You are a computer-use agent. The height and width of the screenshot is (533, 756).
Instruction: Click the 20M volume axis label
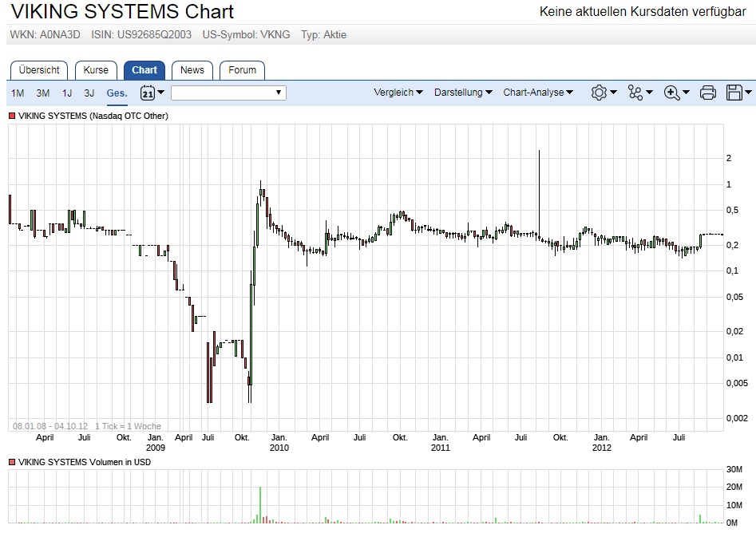pyautogui.click(x=734, y=487)
